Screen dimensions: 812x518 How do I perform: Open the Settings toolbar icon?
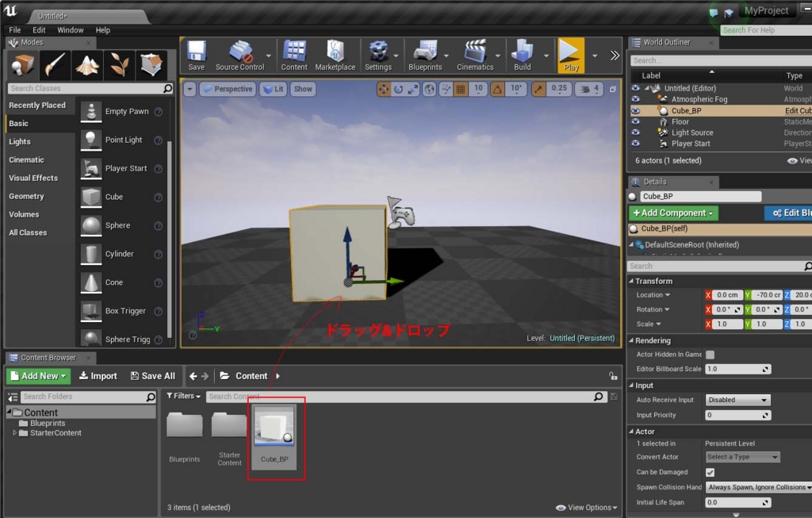tap(378, 56)
